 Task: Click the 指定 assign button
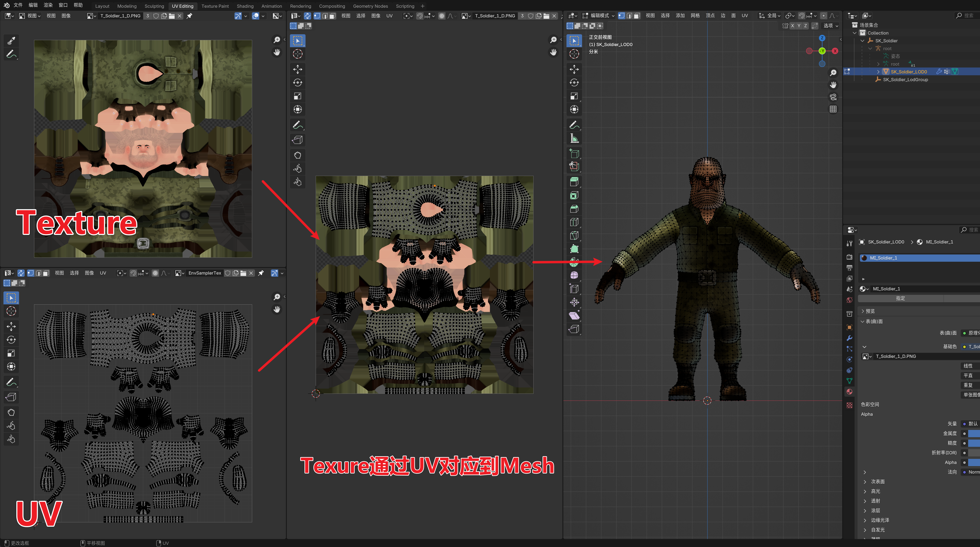[x=900, y=298]
